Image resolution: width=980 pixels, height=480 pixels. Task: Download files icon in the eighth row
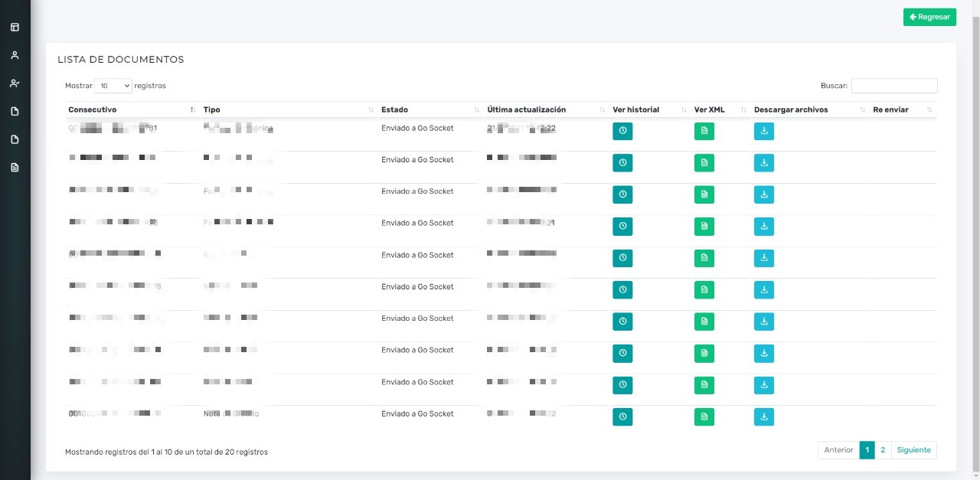point(764,354)
